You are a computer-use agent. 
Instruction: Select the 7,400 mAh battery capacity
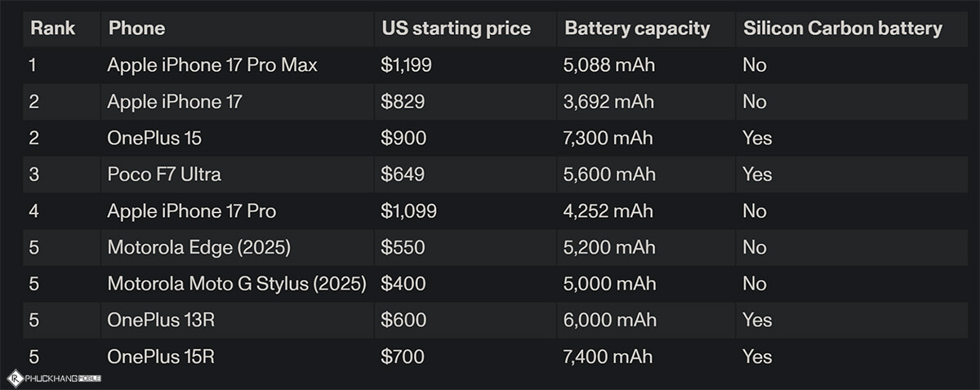(x=608, y=357)
